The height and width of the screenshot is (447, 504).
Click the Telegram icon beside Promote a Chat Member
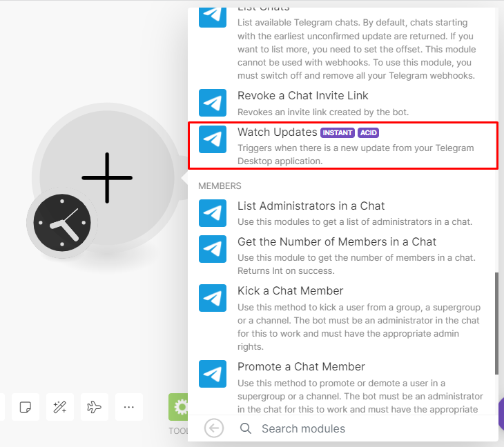pyautogui.click(x=213, y=374)
